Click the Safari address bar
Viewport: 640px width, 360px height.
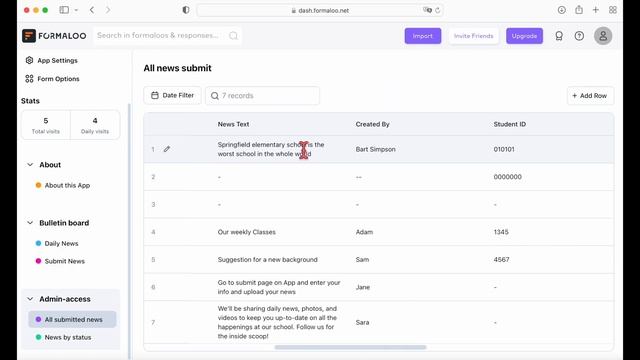pyautogui.click(x=320, y=10)
